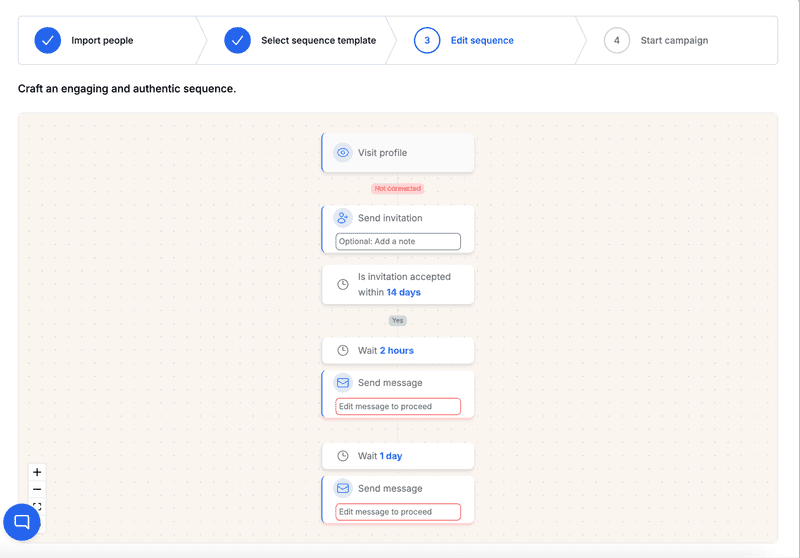The width and height of the screenshot is (800, 558).
Task: Zoom in the canvas with plus button
Action: coord(37,472)
